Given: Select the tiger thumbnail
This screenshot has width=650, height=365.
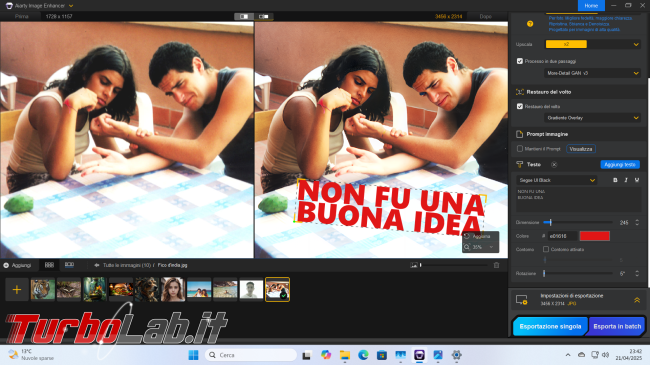Looking at the screenshot, I should [43, 289].
